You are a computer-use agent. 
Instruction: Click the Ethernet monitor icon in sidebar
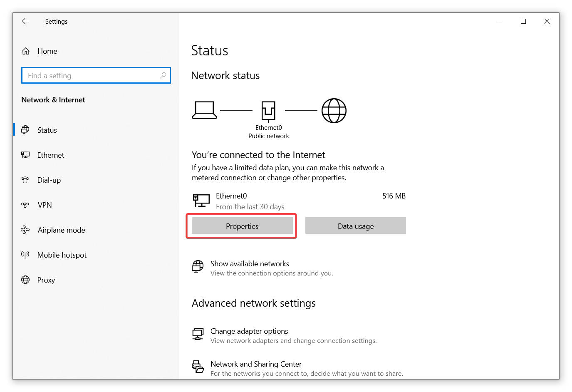pos(25,155)
